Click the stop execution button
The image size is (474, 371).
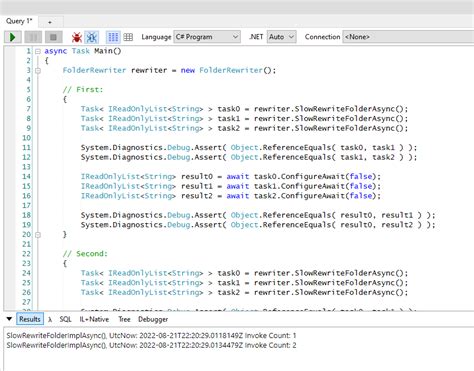pos(53,37)
